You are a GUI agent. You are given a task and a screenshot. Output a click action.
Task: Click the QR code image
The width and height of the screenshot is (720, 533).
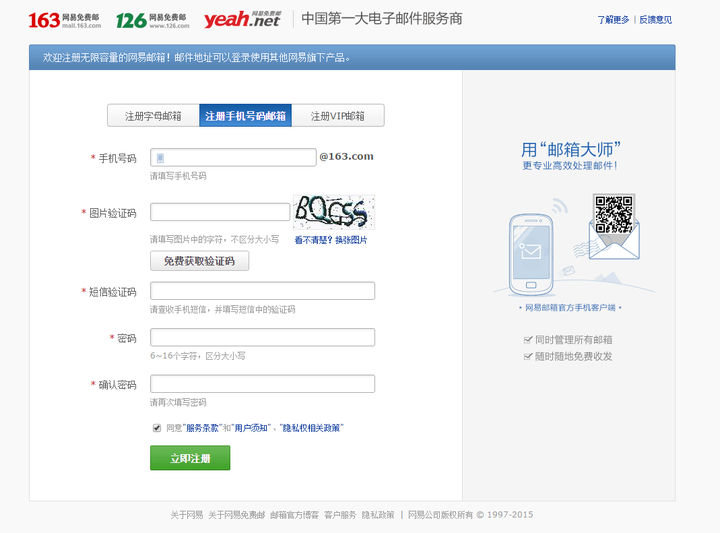pos(613,214)
